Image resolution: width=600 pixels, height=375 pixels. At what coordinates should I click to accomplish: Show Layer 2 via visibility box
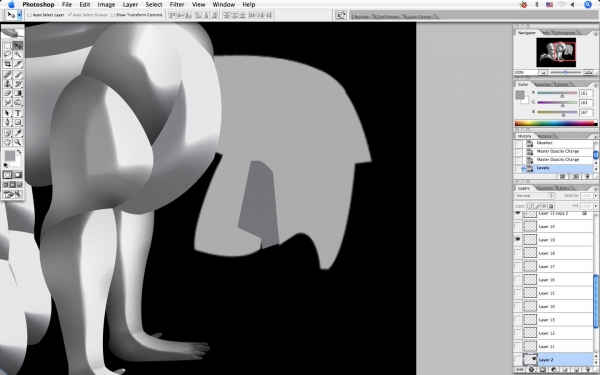(x=518, y=360)
